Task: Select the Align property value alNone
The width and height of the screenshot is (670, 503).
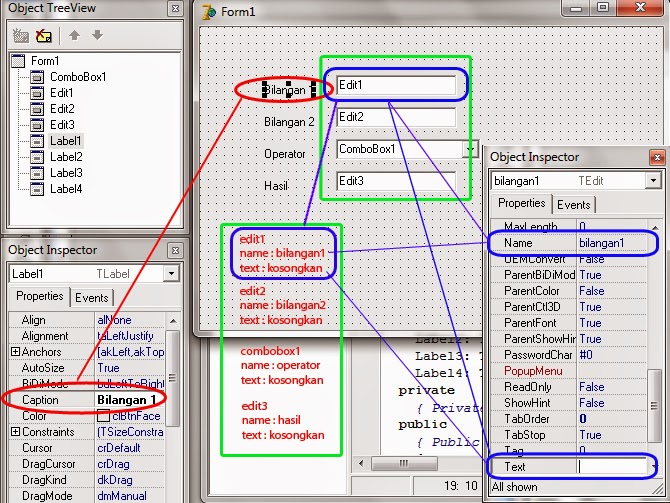Action: [129, 320]
